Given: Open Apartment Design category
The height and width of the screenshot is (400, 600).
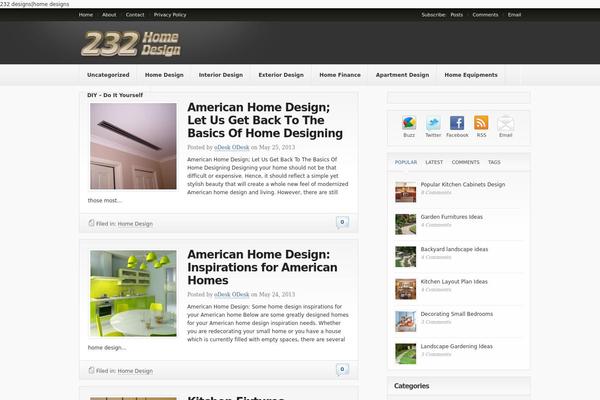Looking at the screenshot, I should pyautogui.click(x=402, y=75).
